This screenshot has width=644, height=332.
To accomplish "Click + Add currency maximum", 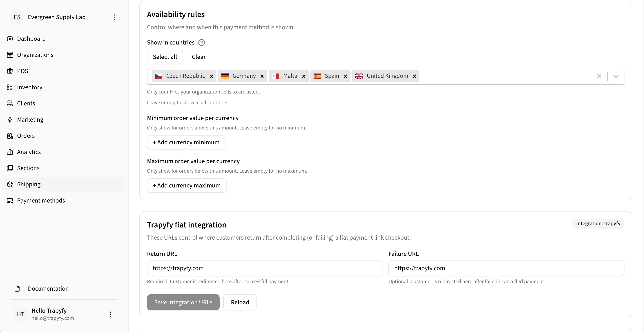I will (x=187, y=185).
